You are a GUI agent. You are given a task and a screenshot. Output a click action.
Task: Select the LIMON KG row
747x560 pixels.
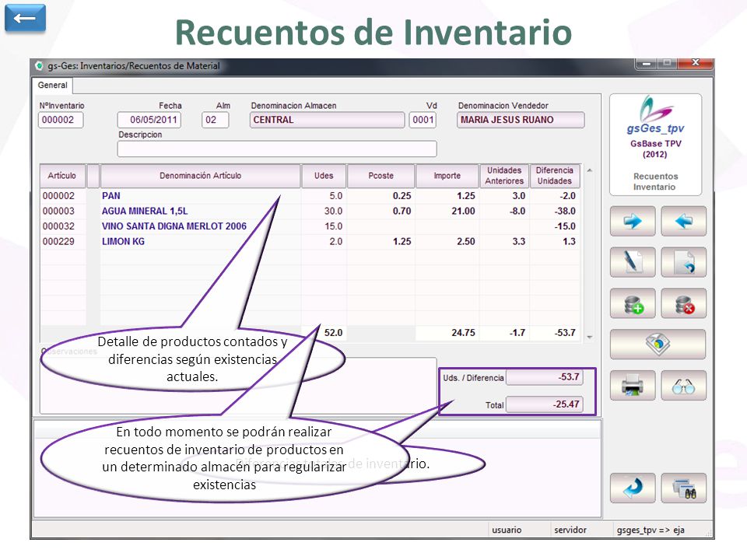click(310, 241)
